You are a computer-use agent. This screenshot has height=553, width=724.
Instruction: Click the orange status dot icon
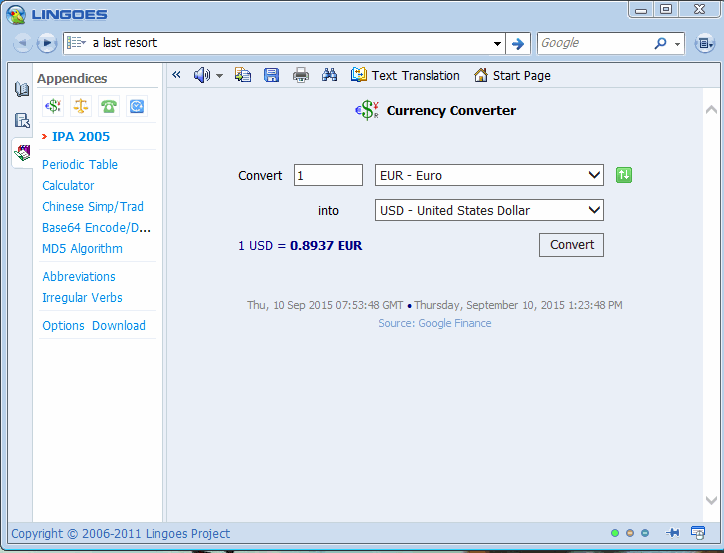630,533
